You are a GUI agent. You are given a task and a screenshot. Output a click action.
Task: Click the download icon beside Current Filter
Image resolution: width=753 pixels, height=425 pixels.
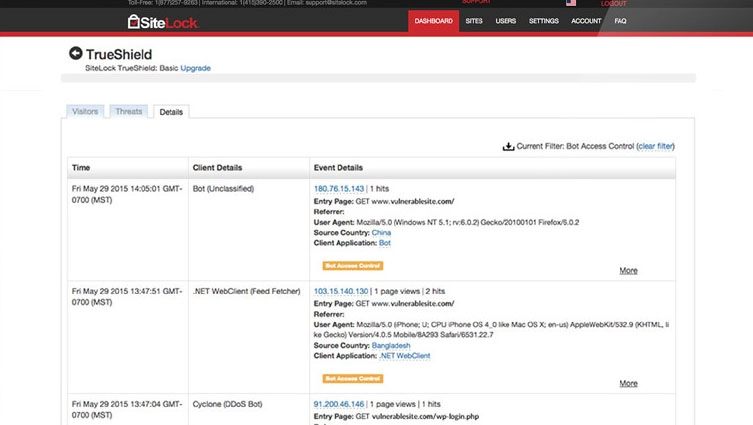[x=508, y=146]
